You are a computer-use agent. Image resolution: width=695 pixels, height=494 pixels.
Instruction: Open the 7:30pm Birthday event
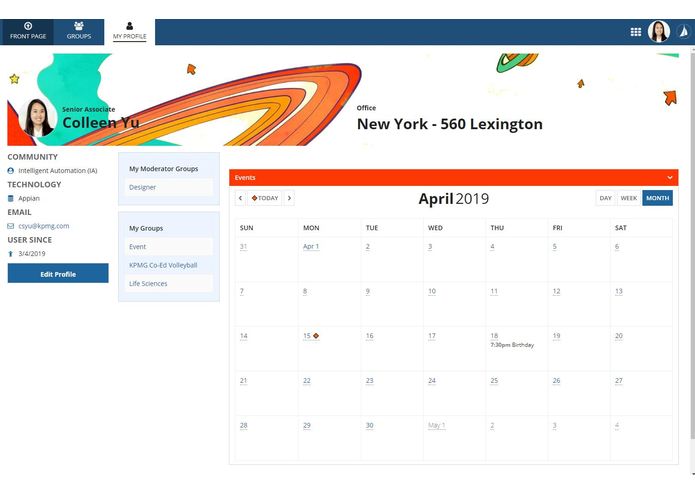(512, 345)
